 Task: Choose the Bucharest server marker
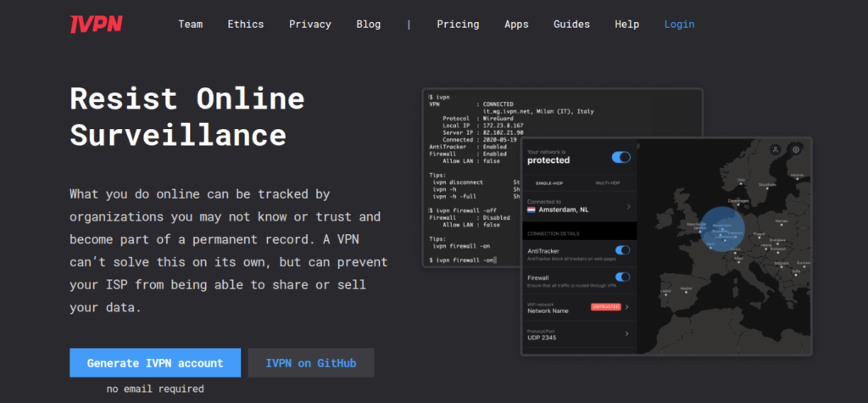coord(804,266)
